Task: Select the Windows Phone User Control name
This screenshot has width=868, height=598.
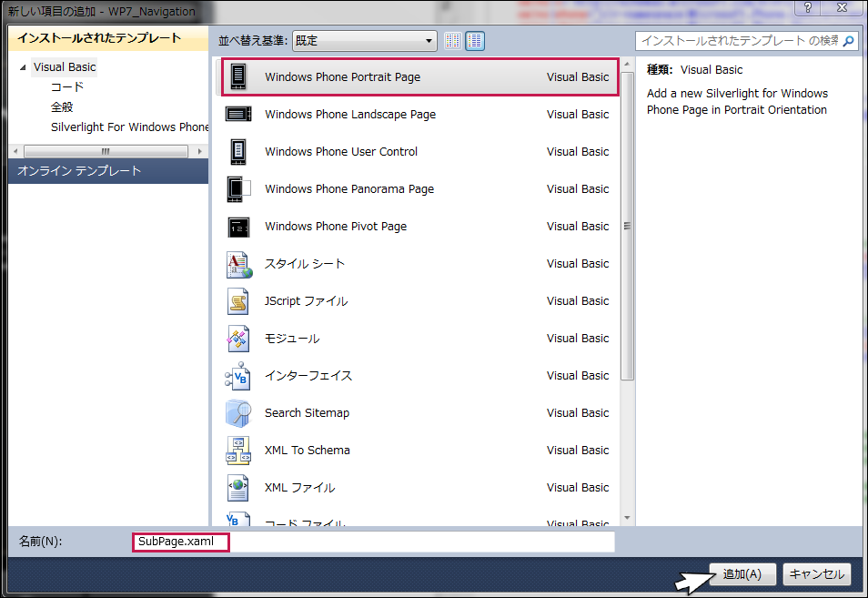Action: (341, 152)
